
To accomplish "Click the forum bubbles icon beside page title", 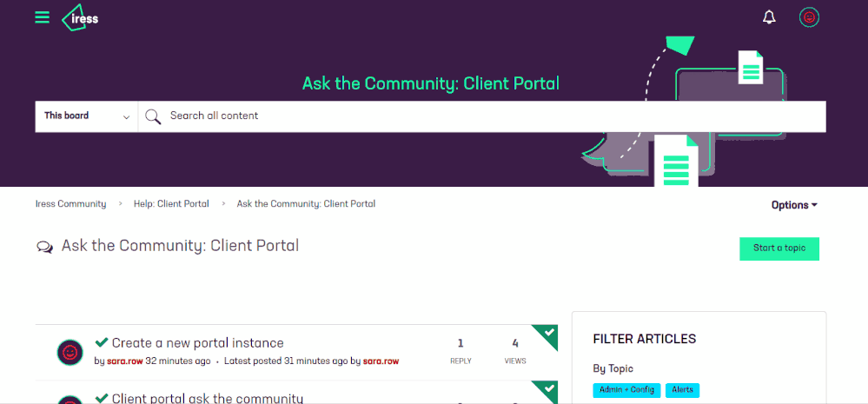I will (x=45, y=247).
